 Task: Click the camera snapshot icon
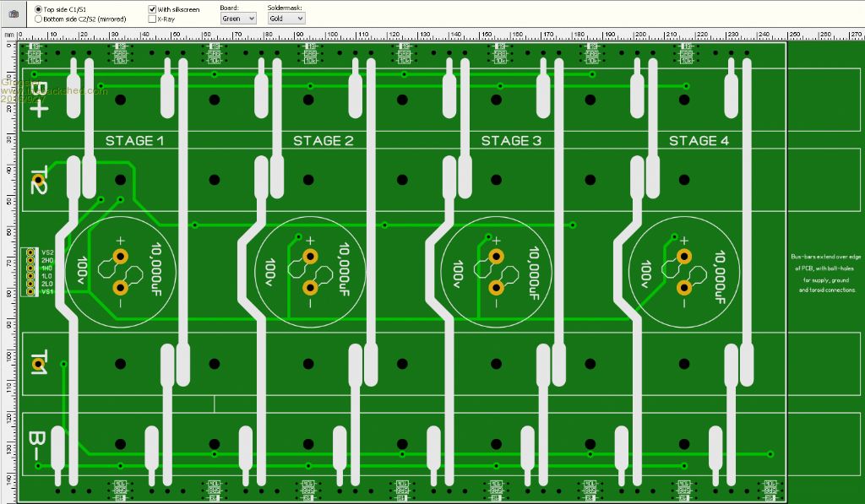click(14, 14)
